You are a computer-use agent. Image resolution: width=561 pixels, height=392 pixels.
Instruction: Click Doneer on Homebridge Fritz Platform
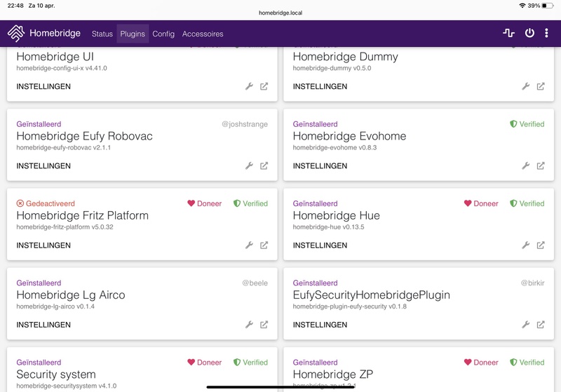click(x=205, y=203)
